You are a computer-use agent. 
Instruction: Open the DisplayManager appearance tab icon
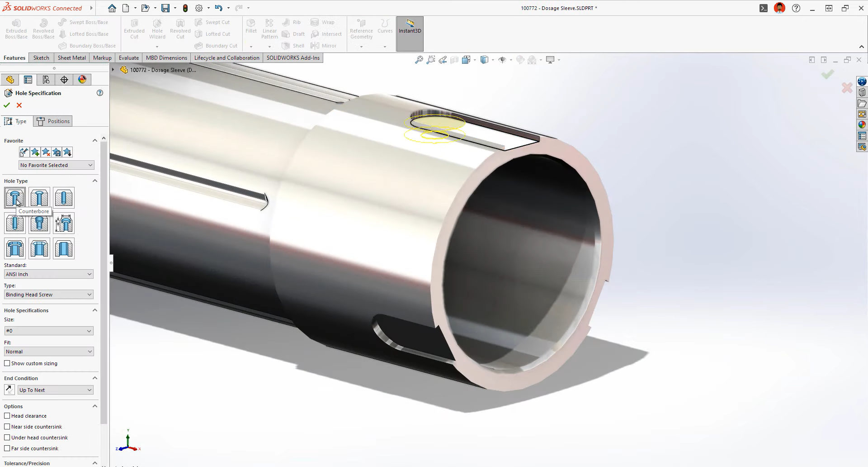[82, 80]
